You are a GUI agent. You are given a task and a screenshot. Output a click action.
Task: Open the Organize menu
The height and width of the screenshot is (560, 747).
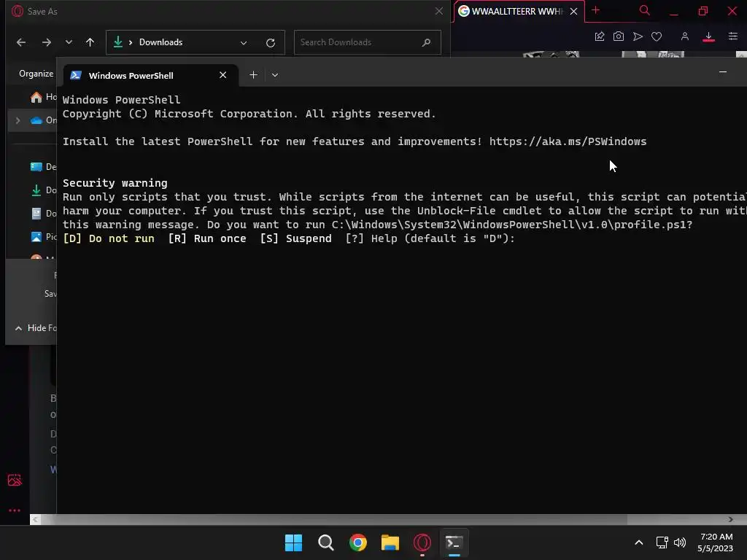(36, 74)
